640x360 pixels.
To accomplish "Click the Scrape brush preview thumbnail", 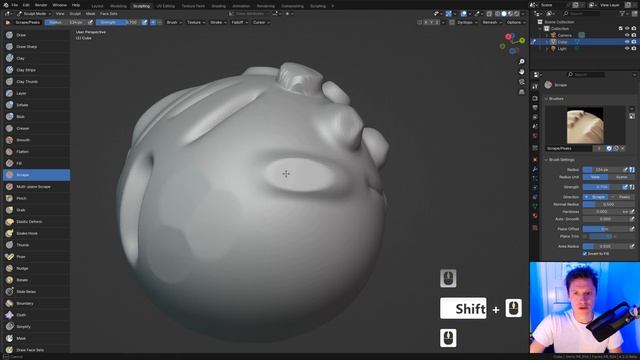I will pyautogui.click(x=585, y=125).
